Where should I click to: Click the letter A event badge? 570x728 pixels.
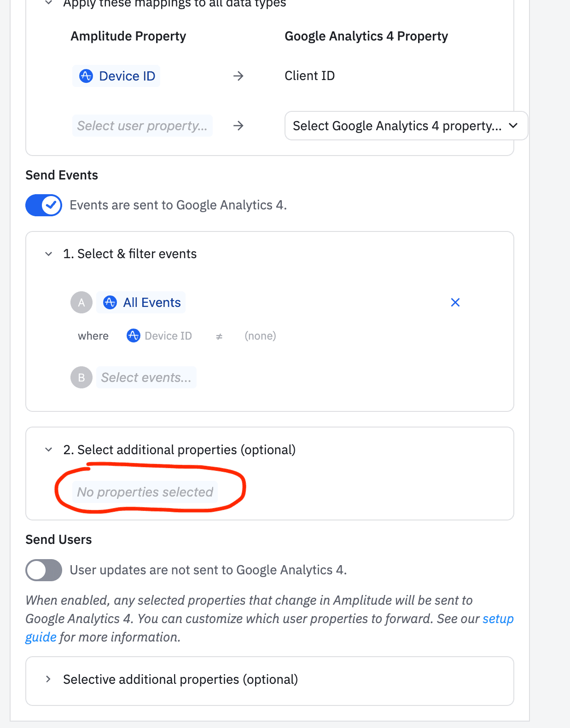(x=81, y=302)
